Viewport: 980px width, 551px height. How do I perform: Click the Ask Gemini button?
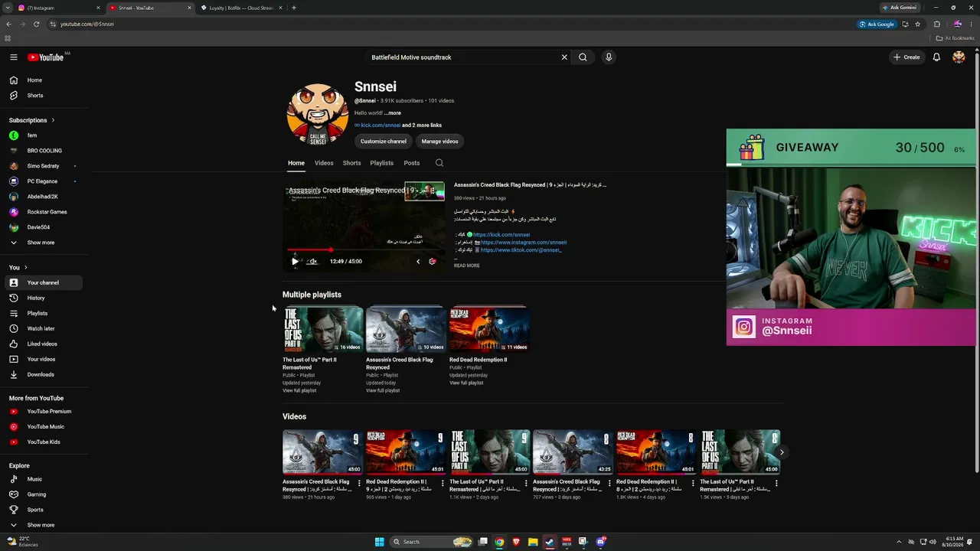pyautogui.click(x=900, y=8)
